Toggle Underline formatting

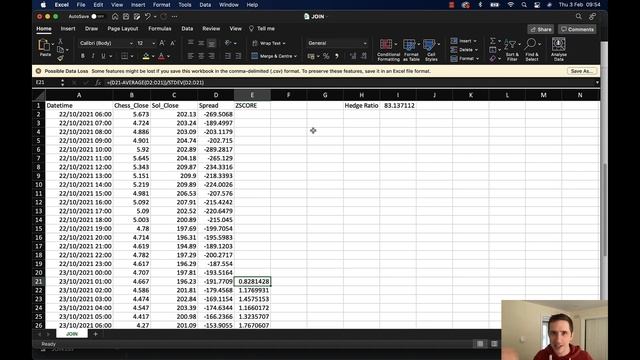pyautogui.click(x=103, y=56)
